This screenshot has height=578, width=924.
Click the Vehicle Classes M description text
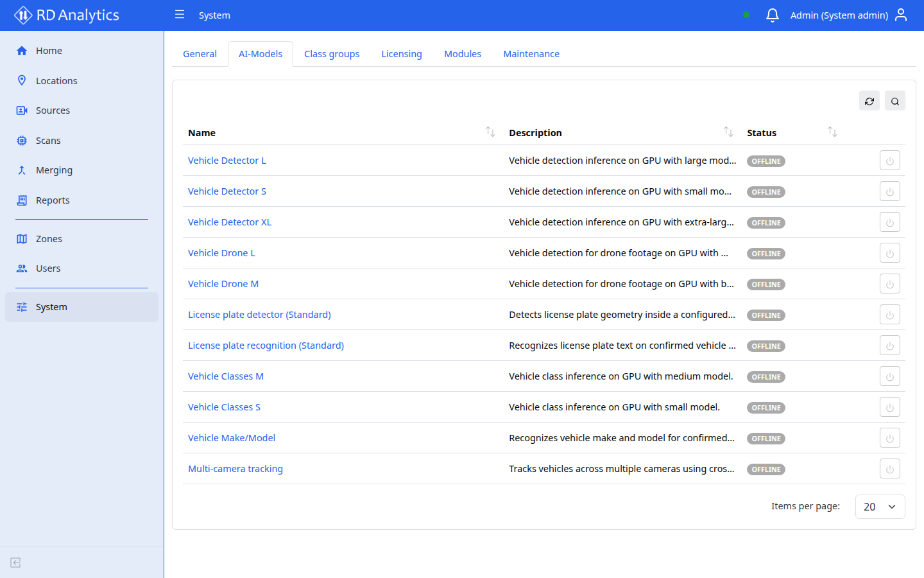point(621,376)
